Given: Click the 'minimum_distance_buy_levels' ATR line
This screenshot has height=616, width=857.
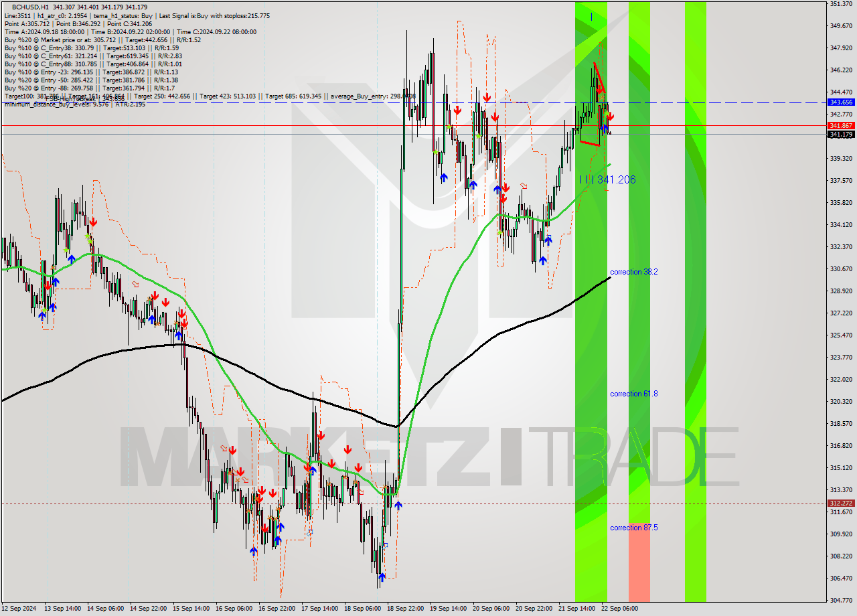Looking at the screenshot, I should coord(74,104).
